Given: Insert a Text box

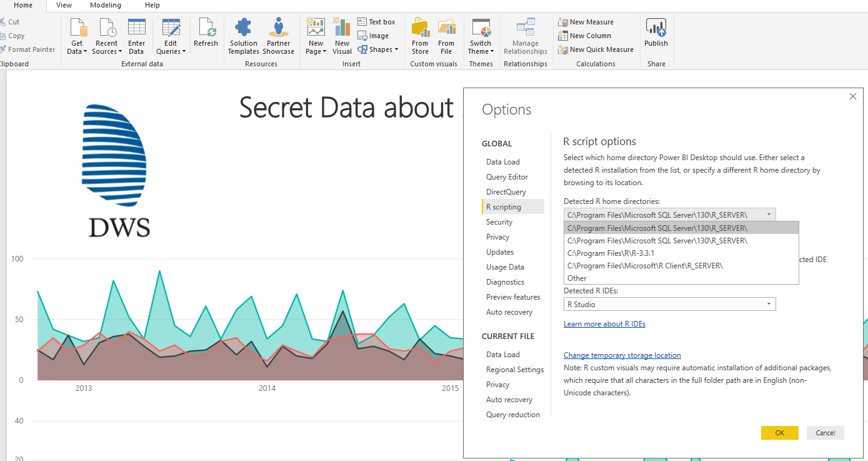Looking at the screenshot, I should 377,22.
